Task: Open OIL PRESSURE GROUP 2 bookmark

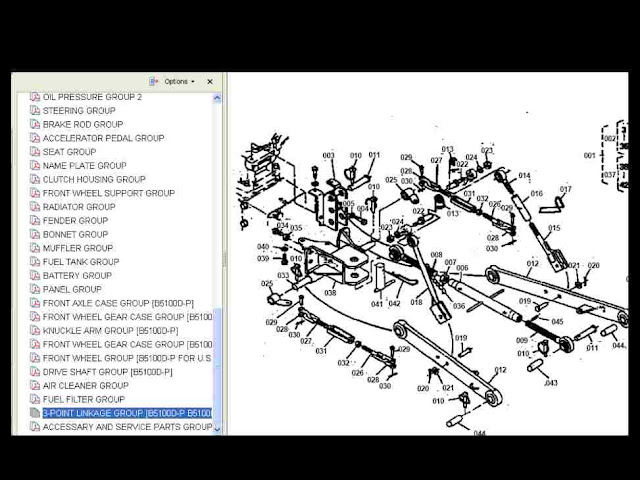Action: (x=92, y=97)
